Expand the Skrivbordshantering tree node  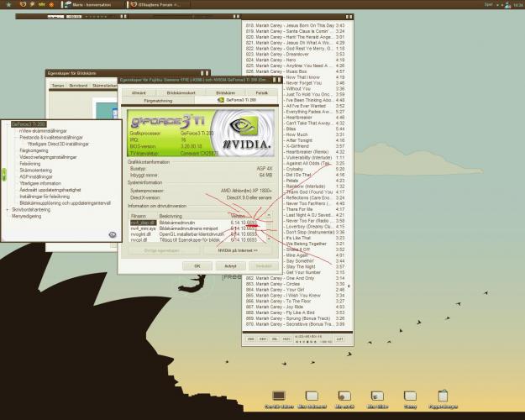pos(8,210)
